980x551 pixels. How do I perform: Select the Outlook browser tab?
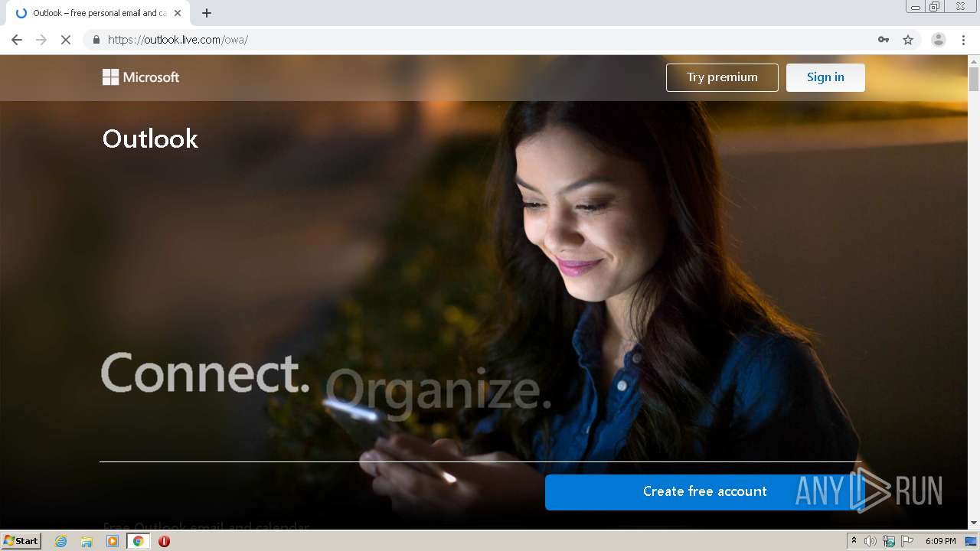tap(98, 13)
